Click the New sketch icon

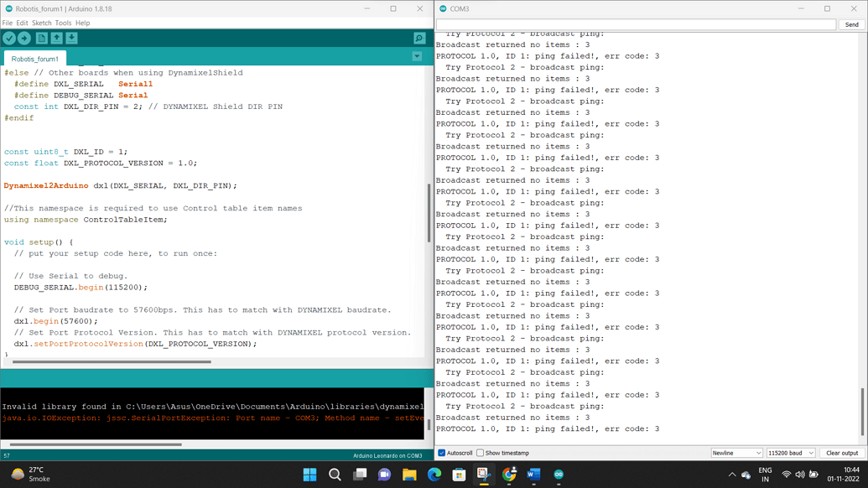[40, 38]
